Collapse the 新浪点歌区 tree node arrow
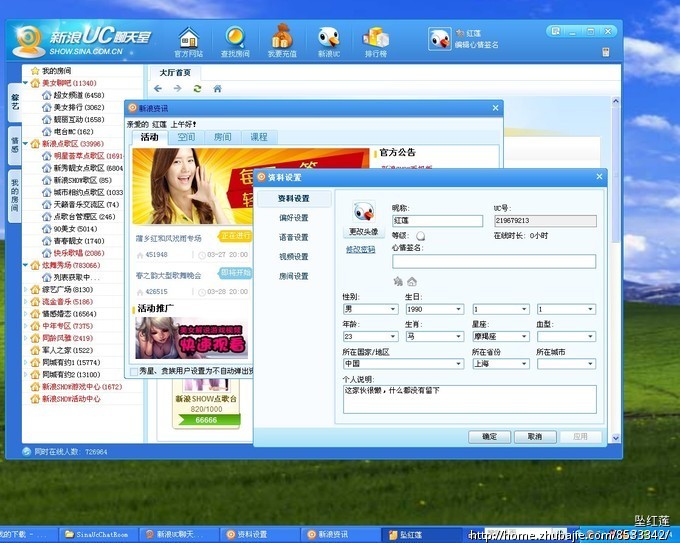Screen dimensions: 680x543 [26, 144]
